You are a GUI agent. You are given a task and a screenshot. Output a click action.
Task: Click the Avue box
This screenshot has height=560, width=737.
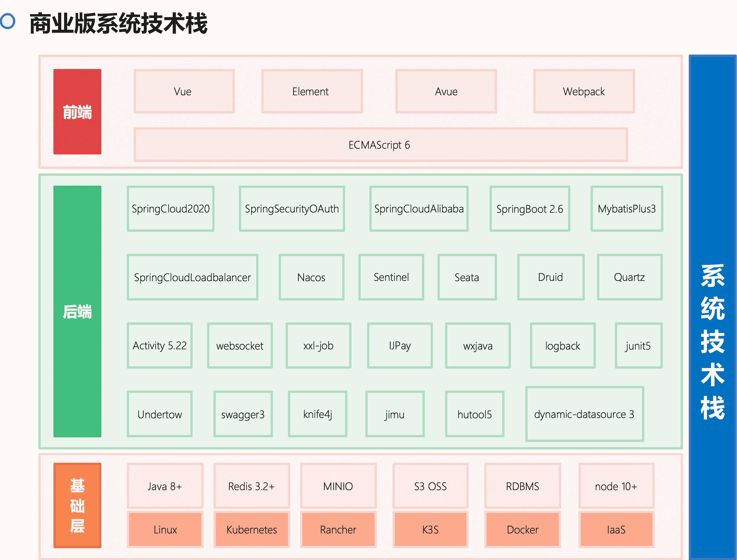point(446,91)
